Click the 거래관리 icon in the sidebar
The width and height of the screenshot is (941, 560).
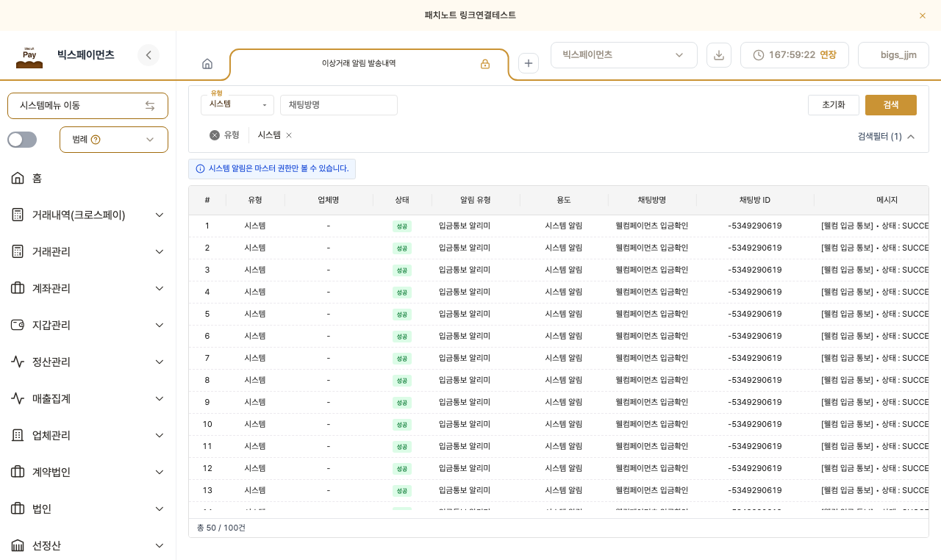tap(18, 251)
